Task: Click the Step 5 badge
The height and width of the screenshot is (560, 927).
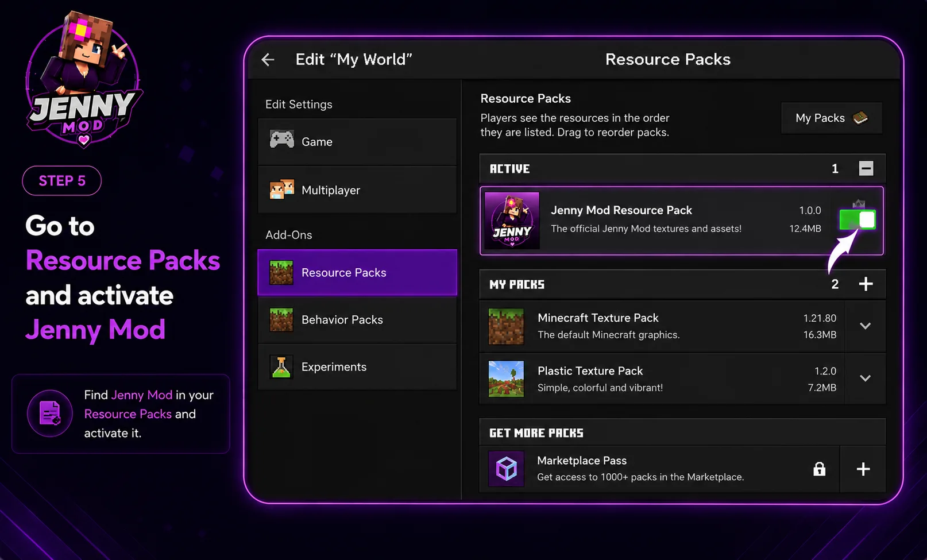Action: (x=62, y=181)
